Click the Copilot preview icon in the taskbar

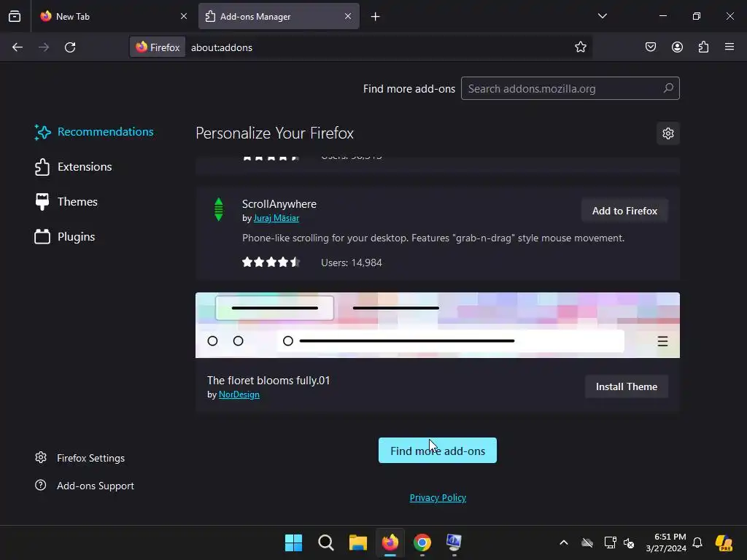[x=724, y=542]
